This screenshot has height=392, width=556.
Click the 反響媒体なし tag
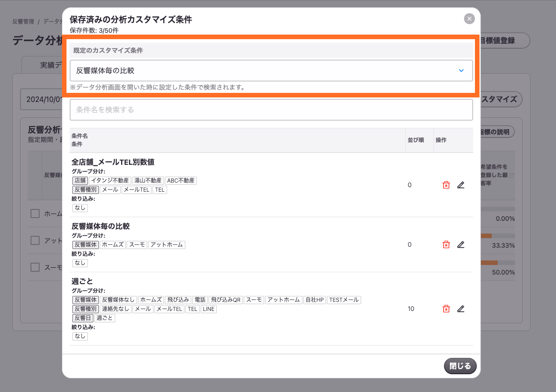pos(118,300)
